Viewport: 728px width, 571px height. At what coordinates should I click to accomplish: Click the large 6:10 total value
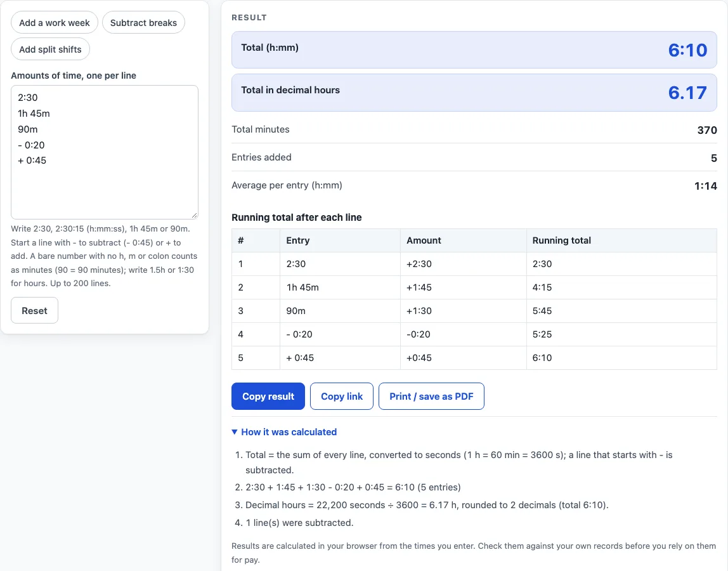pos(687,49)
